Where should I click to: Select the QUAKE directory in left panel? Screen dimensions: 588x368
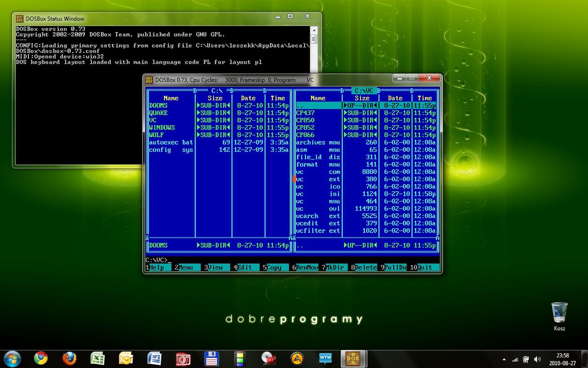pyautogui.click(x=219, y=113)
